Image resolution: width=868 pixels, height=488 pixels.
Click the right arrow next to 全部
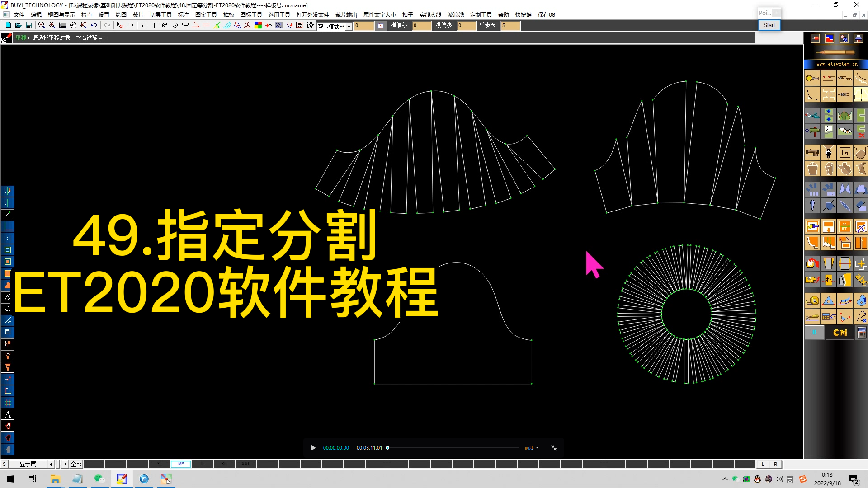coord(65,464)
